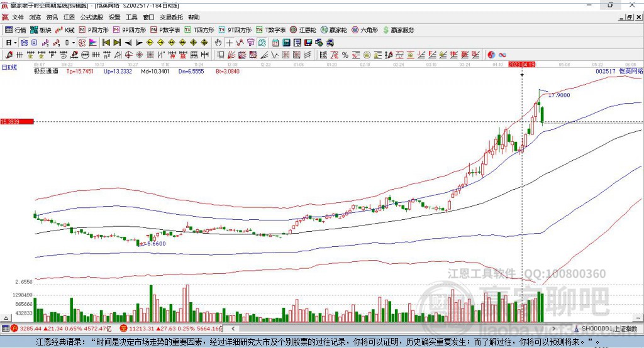
Task: Open 赢家服务 services
Action: [x=399, y=30]
